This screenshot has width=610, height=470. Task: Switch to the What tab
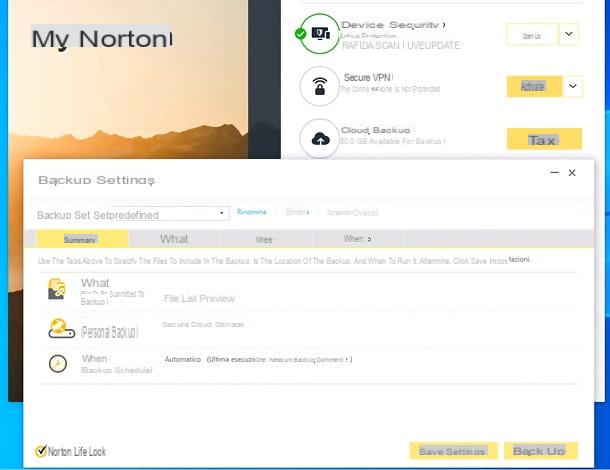pyautogui.click(x=174, y=239)
